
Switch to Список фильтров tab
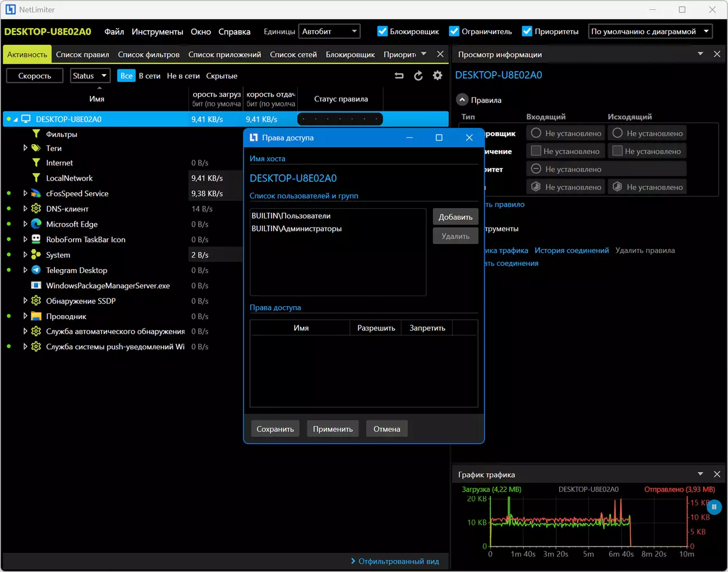(x=149, y=54)
